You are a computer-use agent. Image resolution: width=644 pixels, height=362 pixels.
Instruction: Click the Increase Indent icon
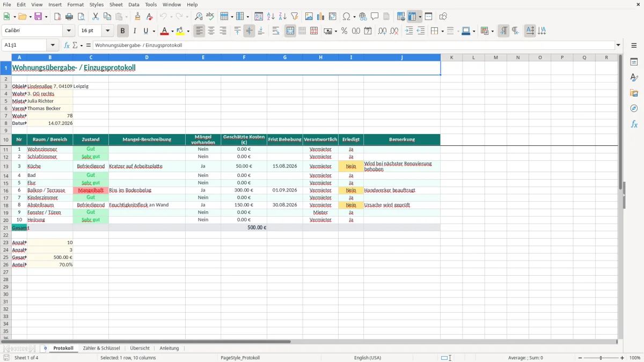tap(409, 31)
